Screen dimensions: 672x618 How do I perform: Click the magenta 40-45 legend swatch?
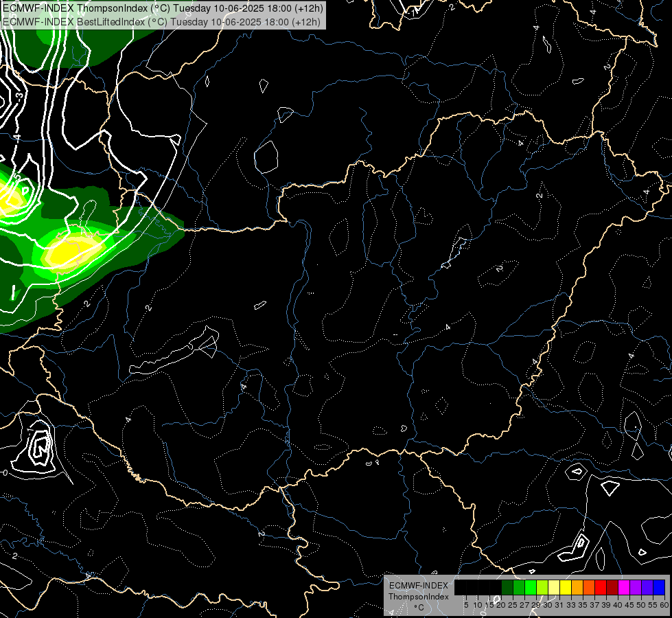coord(624,587)
